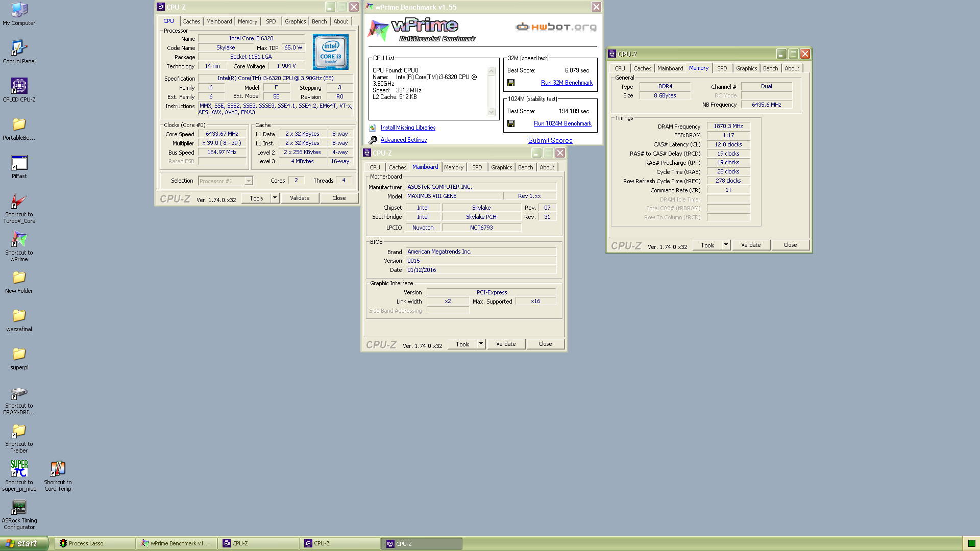Switch to Process Lasso taskbar item
This screenshot has width=980, height=551.
[94, 543]
